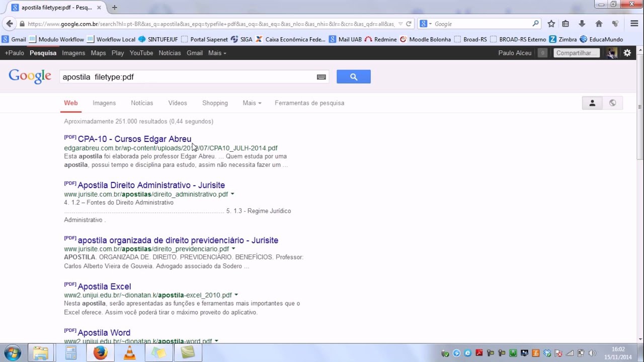Screen dimensions: 644x362
Task: Open the URL bar history dropdown arrow
Action: [x=400, y=24]
